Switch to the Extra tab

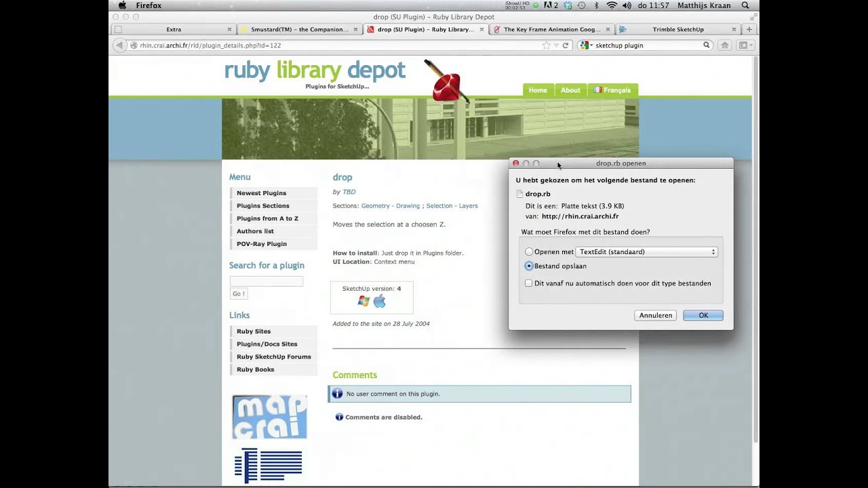pos(174,29)
